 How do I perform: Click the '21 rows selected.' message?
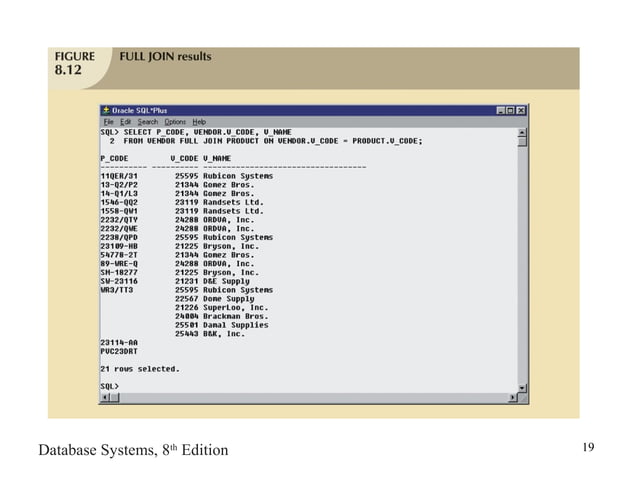tap(140, 368)
